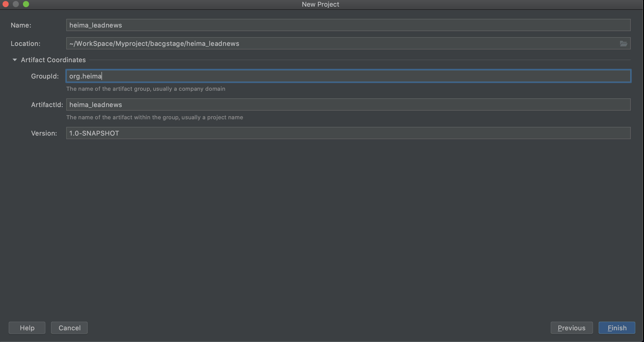Click the GroupId label
The image size is (644, 342).
[45, 76]
